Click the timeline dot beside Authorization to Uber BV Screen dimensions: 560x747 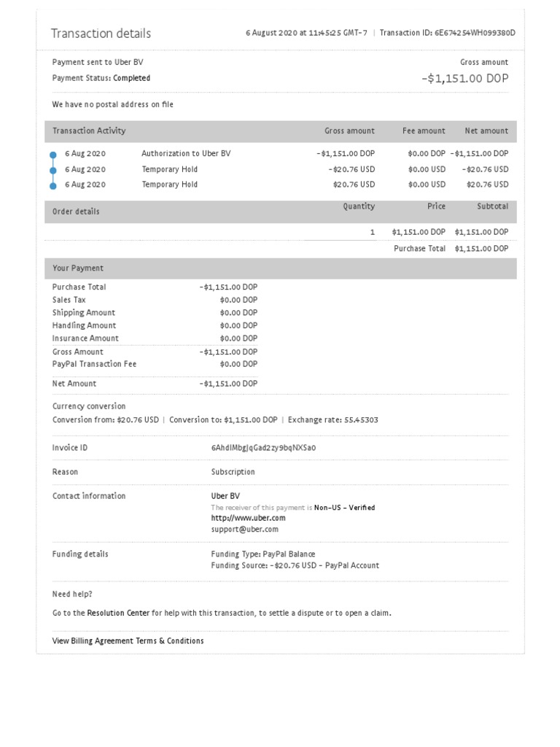pos(53,155)
